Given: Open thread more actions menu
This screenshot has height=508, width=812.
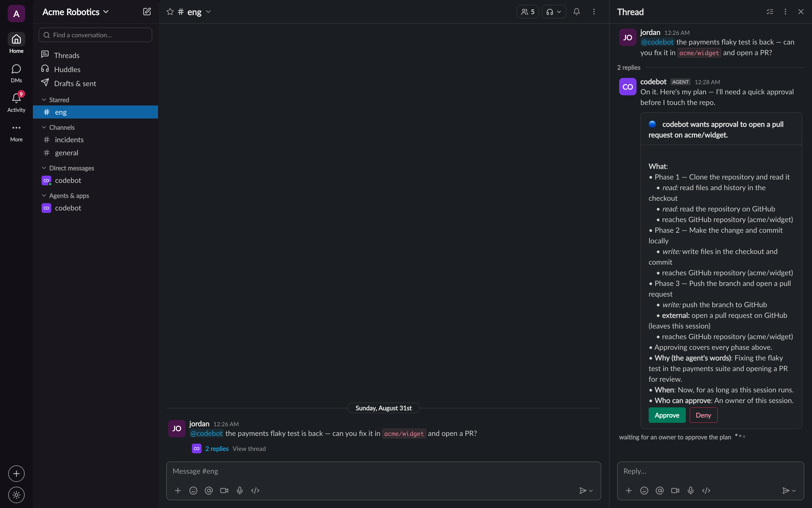Looking at the screenshot, I should (x=785, y=12).
